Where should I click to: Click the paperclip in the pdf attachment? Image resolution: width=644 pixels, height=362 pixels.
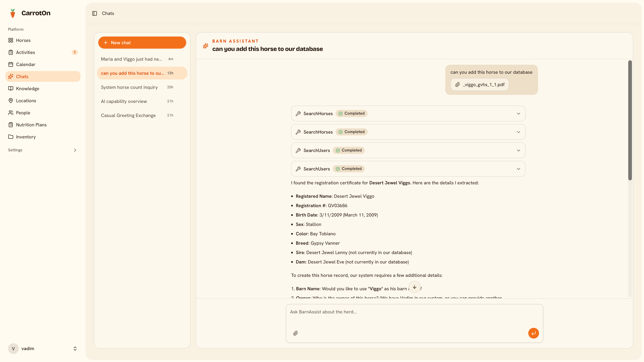pos(457,85)
